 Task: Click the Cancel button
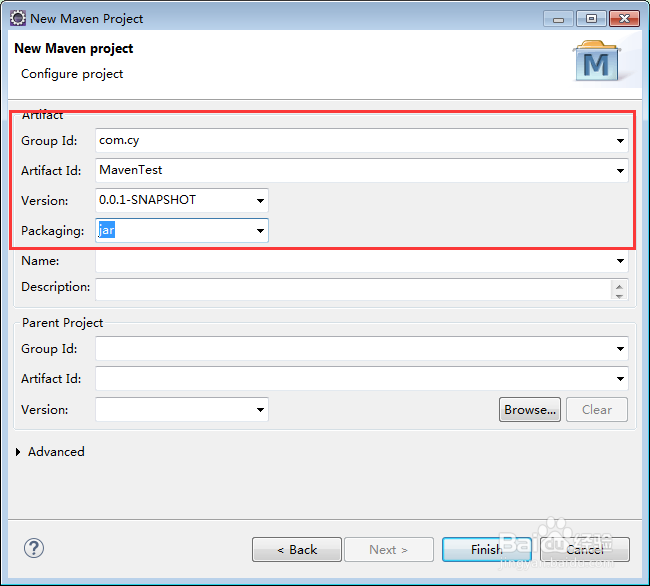coord(585,550)
